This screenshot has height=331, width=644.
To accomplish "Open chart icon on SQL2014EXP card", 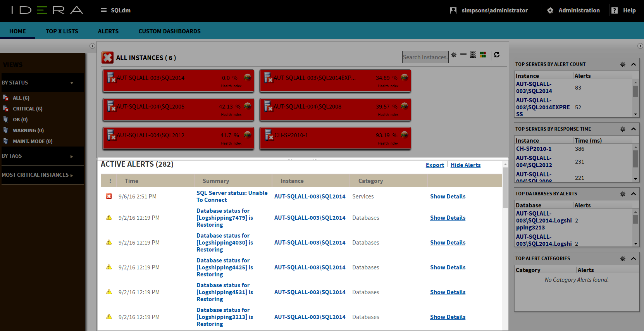I will (405, 78).
